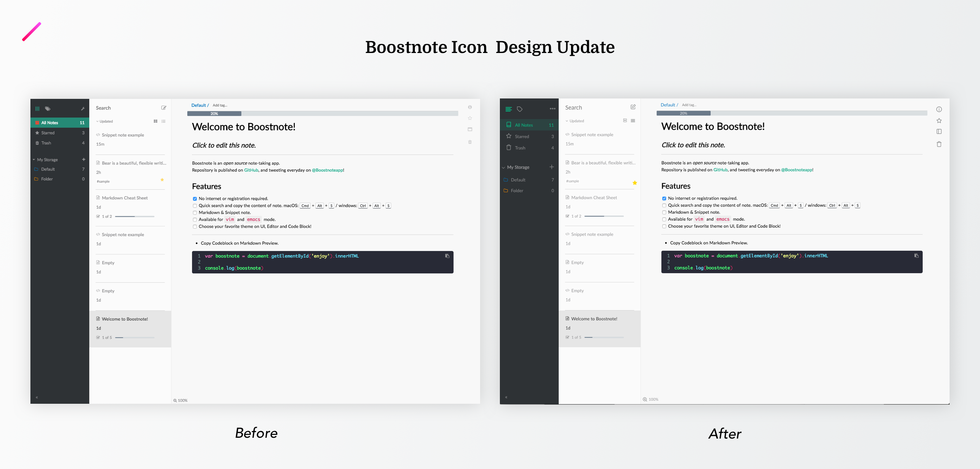Collapse My Storage chevron in After sidebar
This screenshot has width=980, height=469.
pos(503,167)
